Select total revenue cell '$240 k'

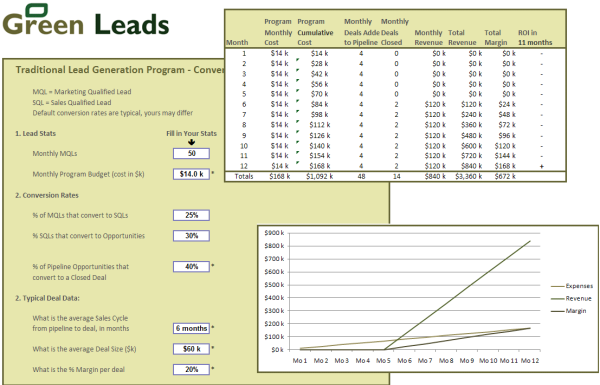tap(471, 114)
